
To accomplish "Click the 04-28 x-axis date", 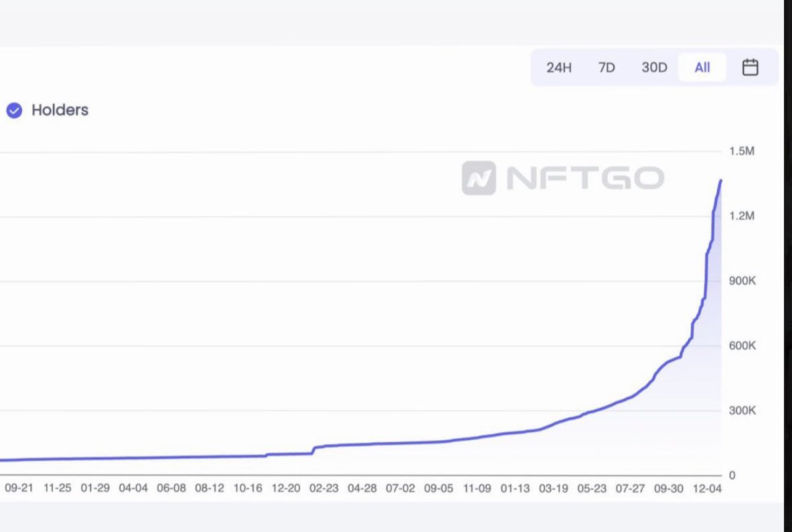I will click(362, 488).
